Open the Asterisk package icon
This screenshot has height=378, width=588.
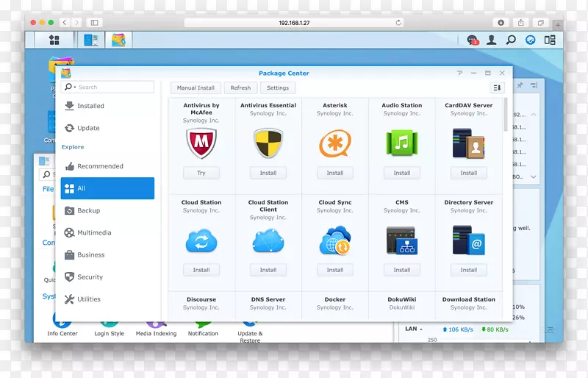(x=334, y=143)
